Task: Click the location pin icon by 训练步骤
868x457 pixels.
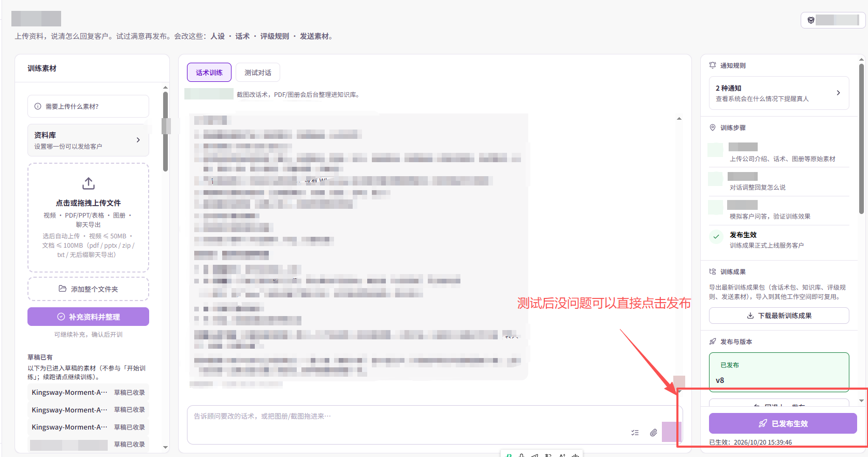Action: tap(713, 127)
